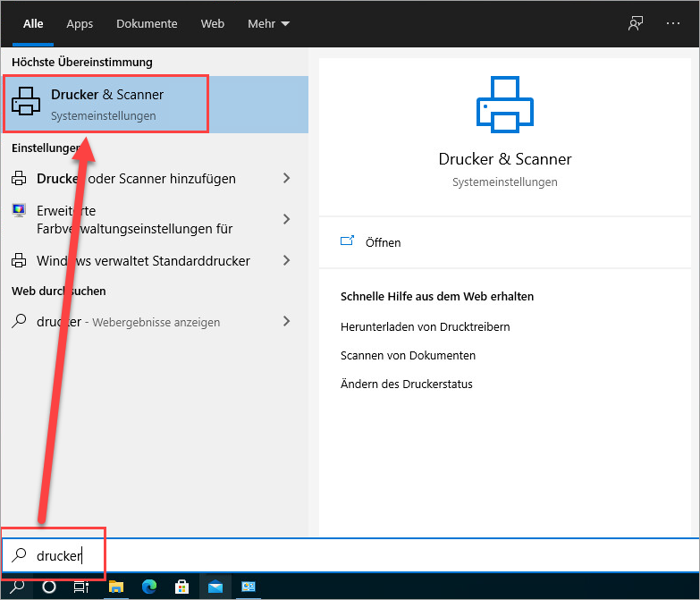Open link Herunterladen von Drucktreibern
The image size is (700, 600).
(x=425, y=326)
